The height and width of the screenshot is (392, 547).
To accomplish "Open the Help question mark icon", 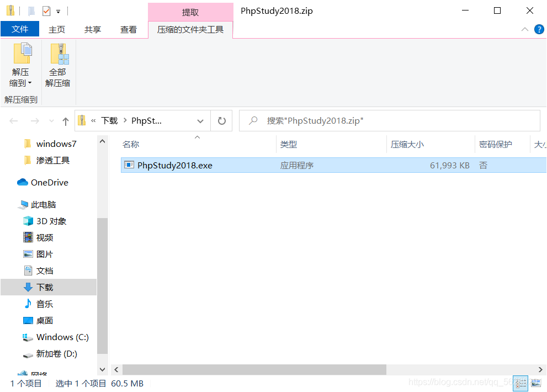I will point(539,30).
